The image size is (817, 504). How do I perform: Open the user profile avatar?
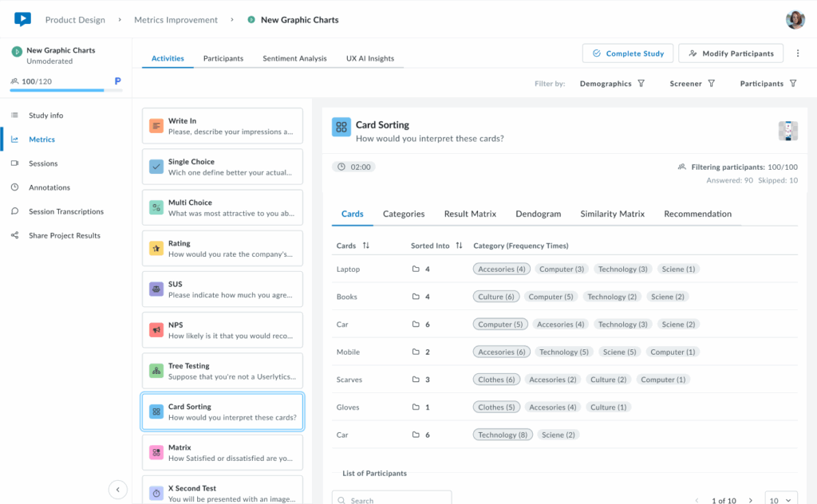click(795, 19)
